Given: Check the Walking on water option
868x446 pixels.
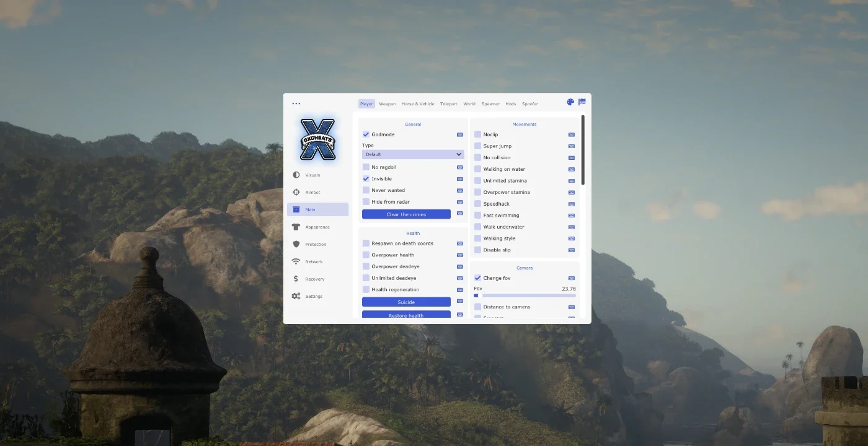Looking at the screenshot, I should pyautogui.click(x=477, y=169).
